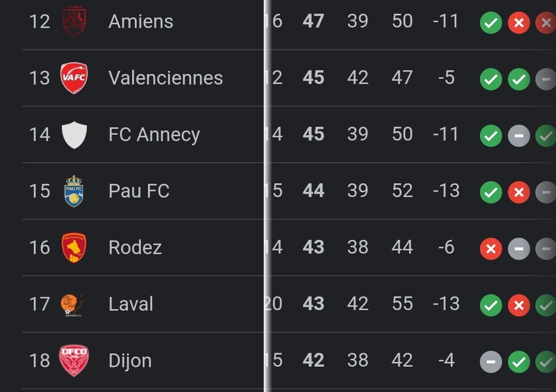Open the Pau FC team name
The image size is (556, 392).
pos(139,191)
